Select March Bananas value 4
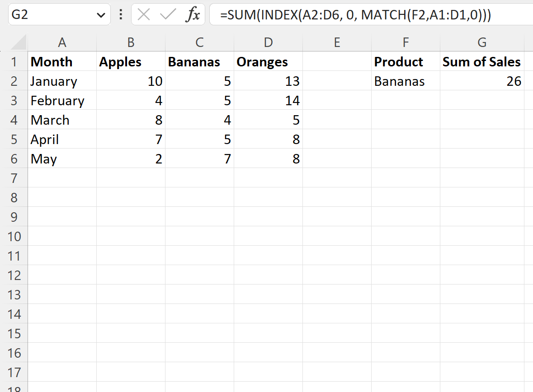The height and width of the screenshot is (392, 533). coord(199,120)
